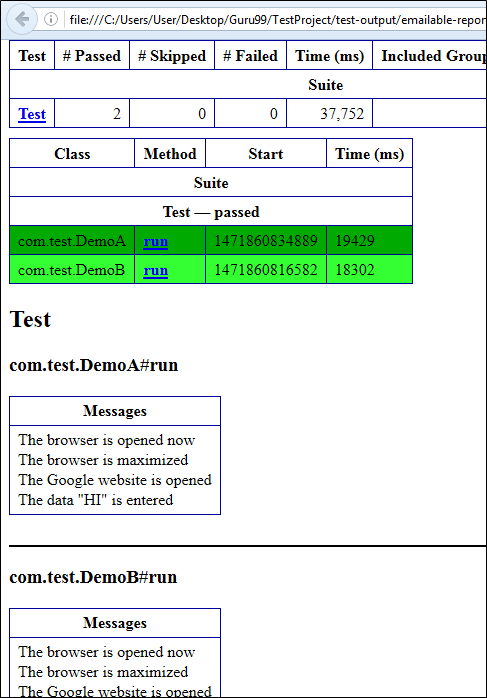Open the Test suite link
This screenshot has width=487, height=698.
pos(32,114)
